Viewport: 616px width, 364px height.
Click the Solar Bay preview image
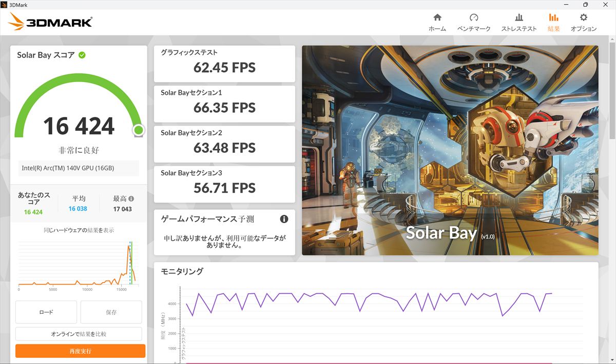click(450, 150)
